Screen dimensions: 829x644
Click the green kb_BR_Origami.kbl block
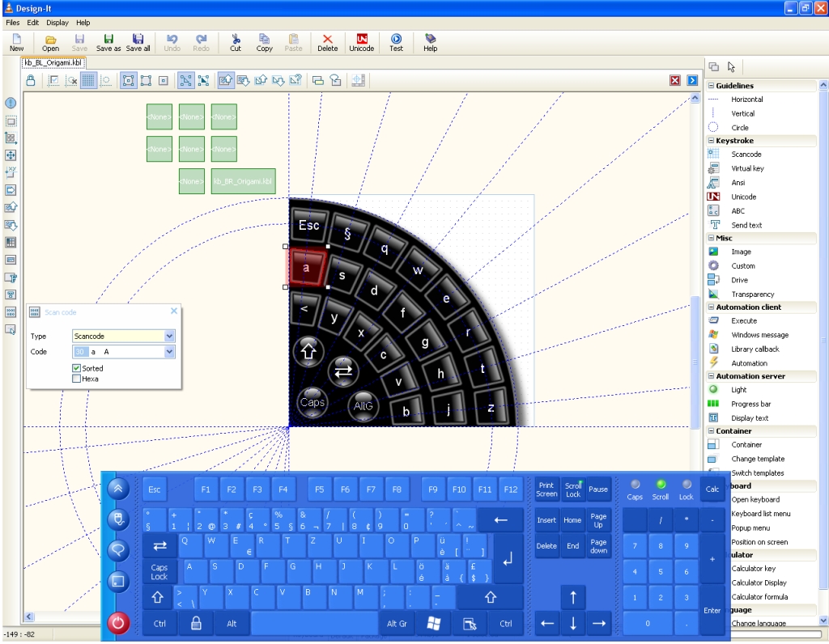pos(243,181)
